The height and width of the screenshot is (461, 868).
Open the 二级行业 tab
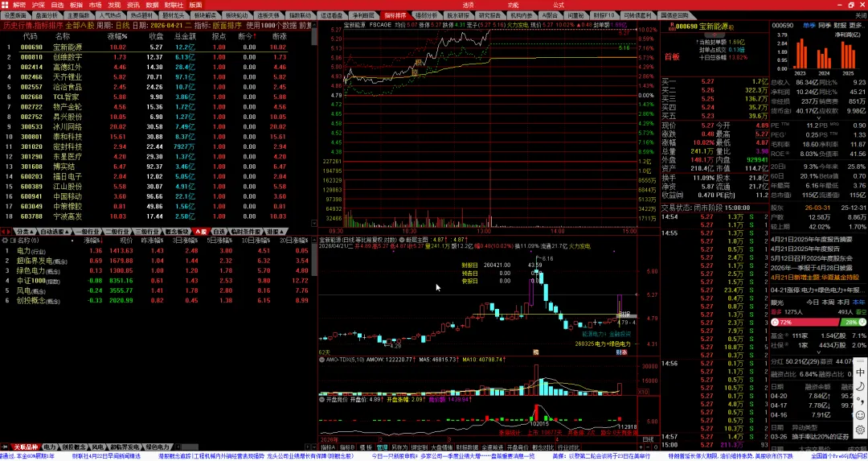tap(117, 231)
